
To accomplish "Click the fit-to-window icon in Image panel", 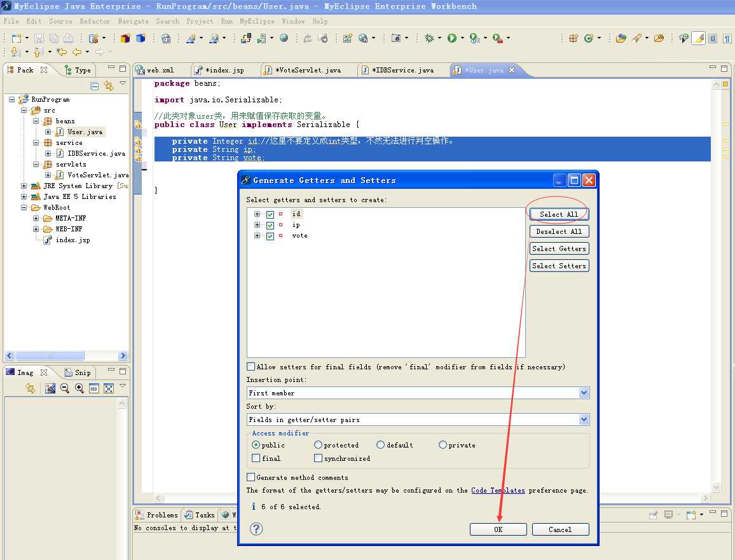I will (108, 388).
